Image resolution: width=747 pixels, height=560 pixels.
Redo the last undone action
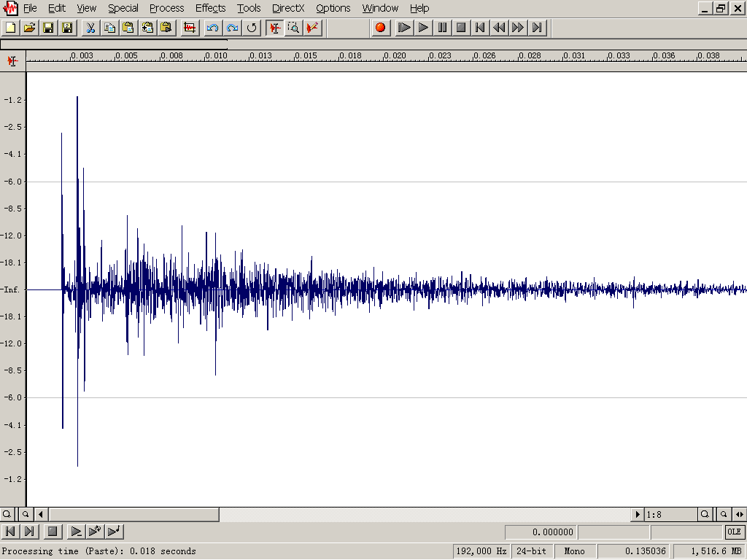232,28
